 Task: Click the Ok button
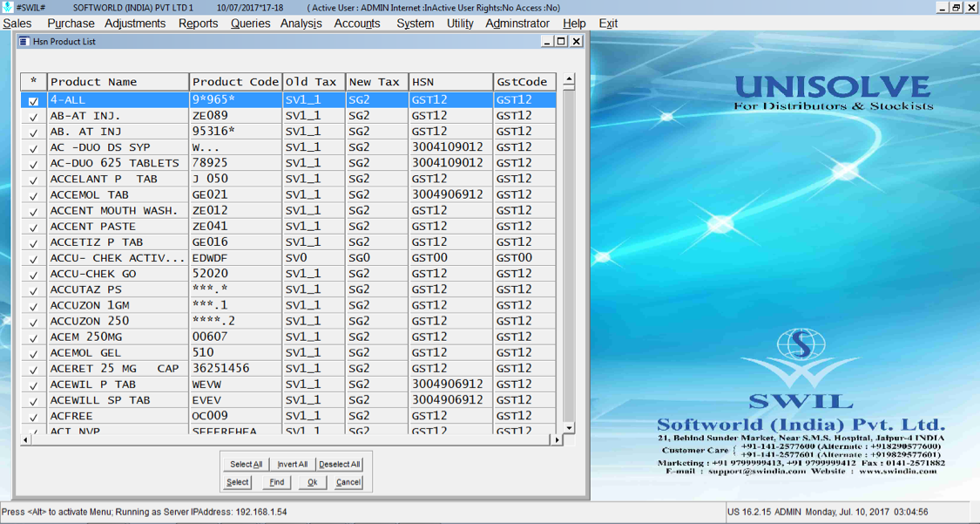coord(312,482)
